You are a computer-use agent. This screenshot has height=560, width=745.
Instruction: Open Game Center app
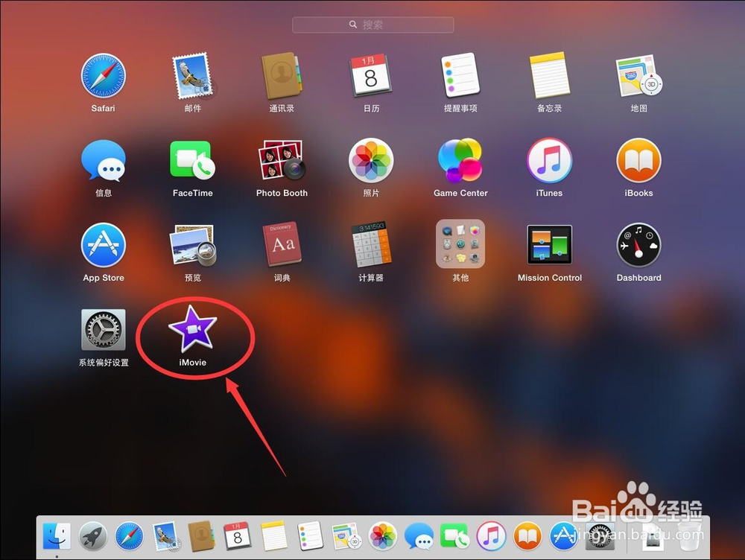click(460, 161)
